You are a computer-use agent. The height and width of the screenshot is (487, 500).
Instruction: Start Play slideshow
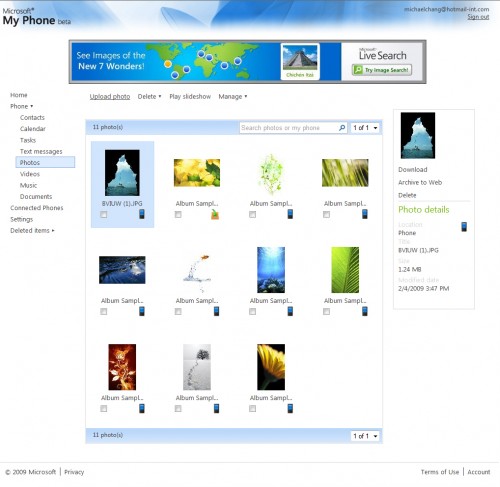click(x=190, y=96)
